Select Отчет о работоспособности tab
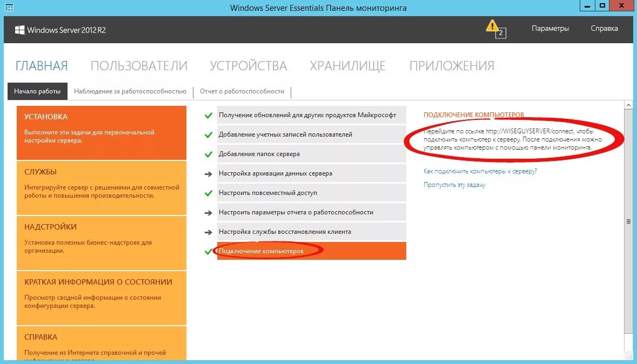Screen dimensions: 637x364 point(242,91)
